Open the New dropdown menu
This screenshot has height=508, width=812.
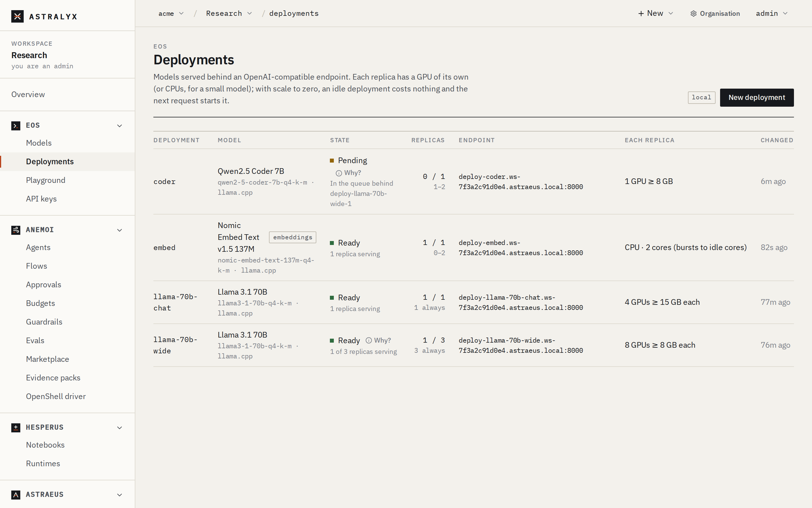656,14
